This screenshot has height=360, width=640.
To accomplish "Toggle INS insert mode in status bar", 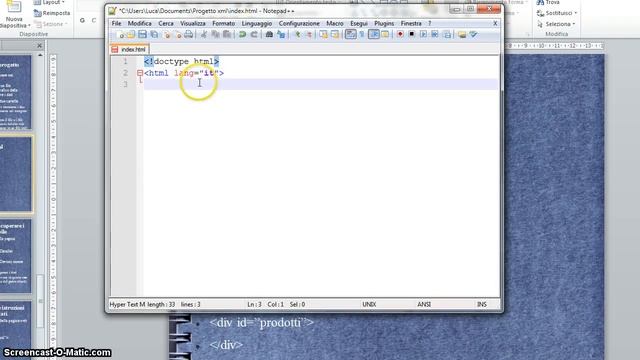I will pyautogui.click(x=482, y=304).
